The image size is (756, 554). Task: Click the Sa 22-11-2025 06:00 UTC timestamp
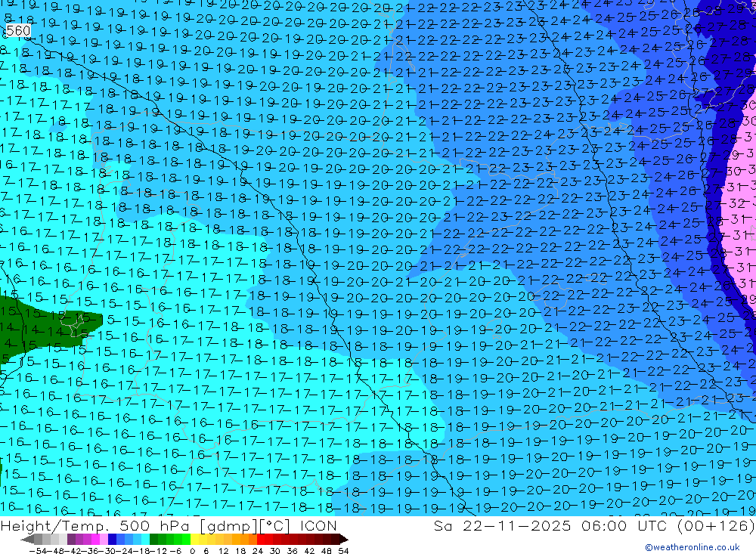click(594, 525)
